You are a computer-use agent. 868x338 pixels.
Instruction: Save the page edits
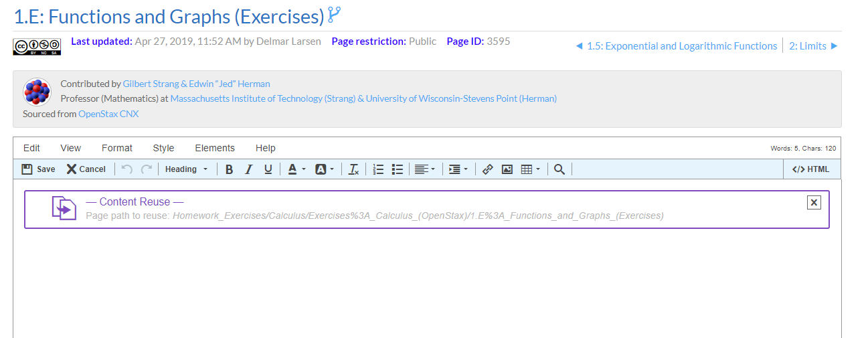click(39, 169)
